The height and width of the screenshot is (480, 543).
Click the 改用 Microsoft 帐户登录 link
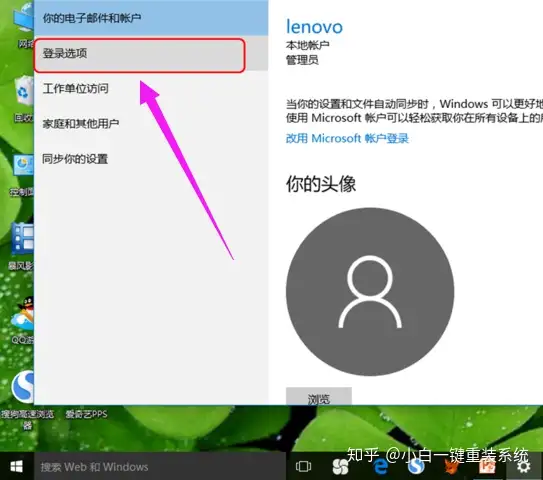347,139
